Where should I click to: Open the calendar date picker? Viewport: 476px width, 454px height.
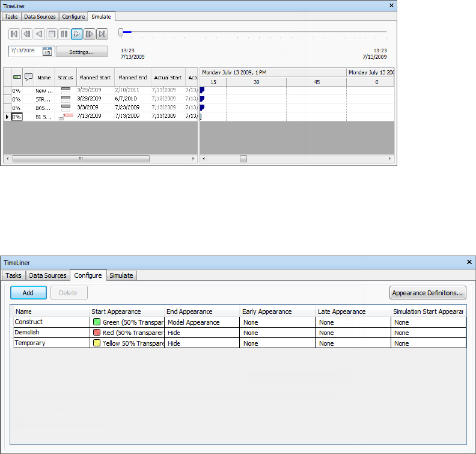(48, 52)
